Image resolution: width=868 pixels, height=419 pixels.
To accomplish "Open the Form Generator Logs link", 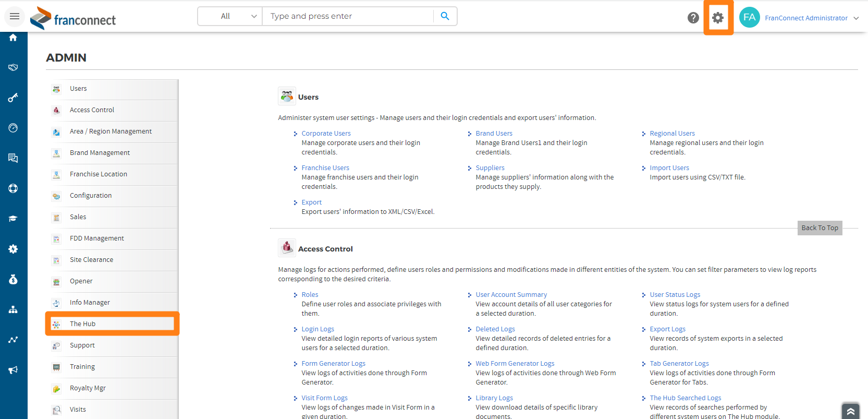I will (333, 364).
